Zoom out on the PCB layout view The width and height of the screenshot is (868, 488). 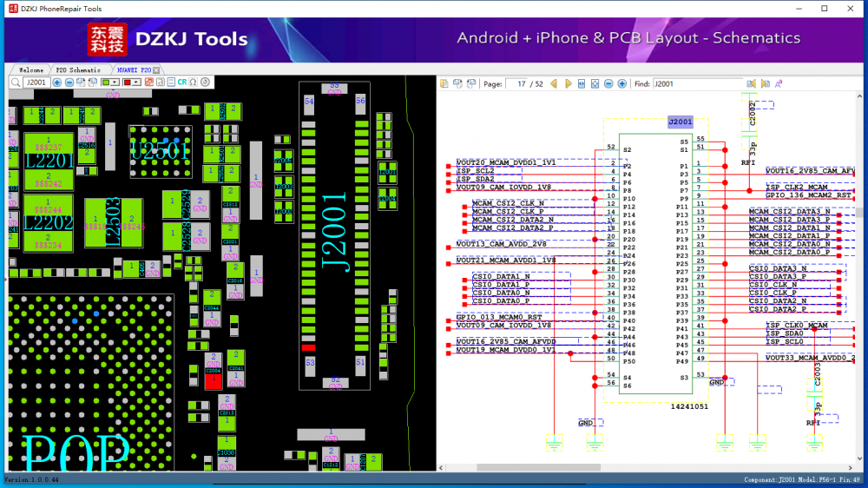tap(69, 82)
